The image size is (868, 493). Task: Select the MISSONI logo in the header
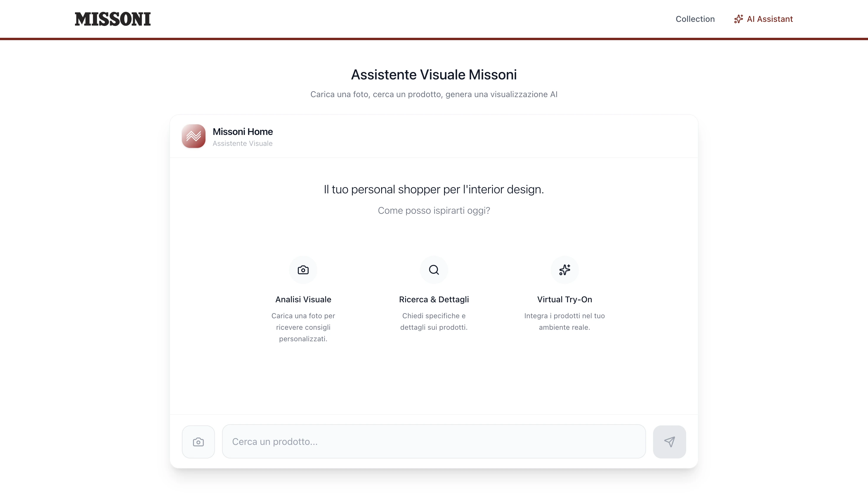[113, 19]
